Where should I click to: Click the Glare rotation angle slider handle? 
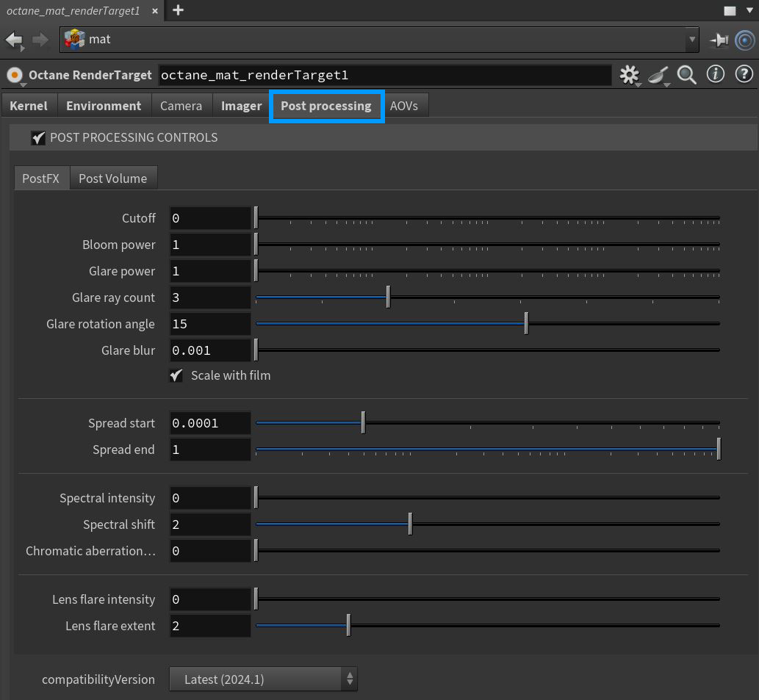(x=526, y=324)
